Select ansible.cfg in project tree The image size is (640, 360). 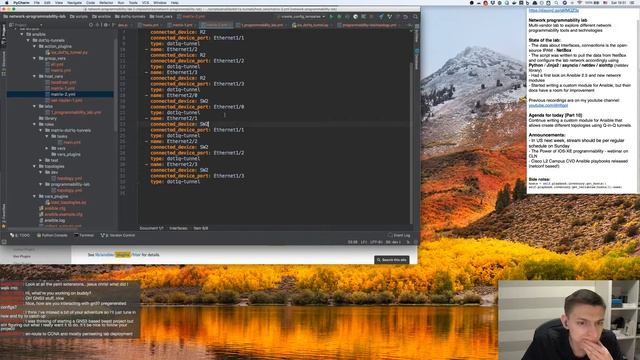[x=54, y=208]
